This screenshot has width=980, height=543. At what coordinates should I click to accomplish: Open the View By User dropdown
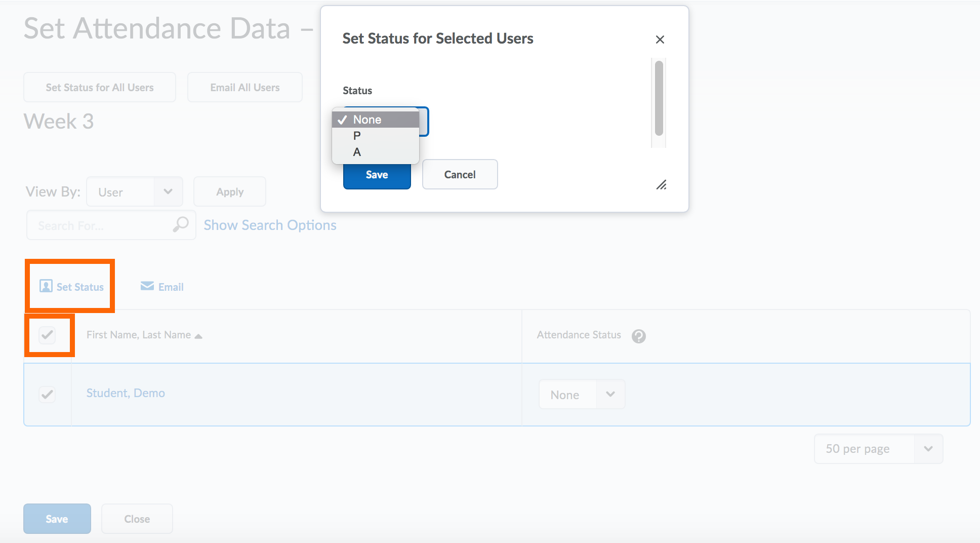point(134,192)
